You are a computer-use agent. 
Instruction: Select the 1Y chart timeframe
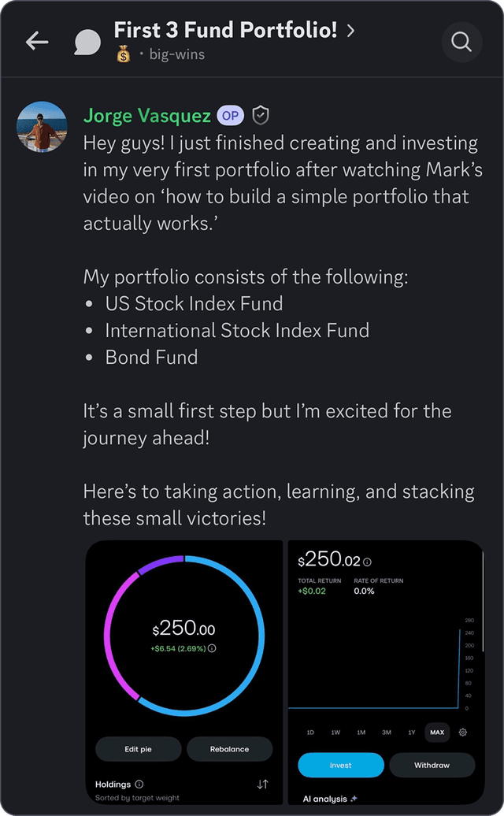point(411,733)
